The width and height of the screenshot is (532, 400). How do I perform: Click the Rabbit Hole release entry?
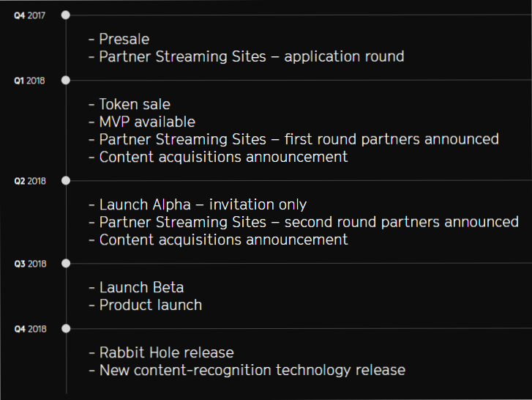click(x=162, y=353)
